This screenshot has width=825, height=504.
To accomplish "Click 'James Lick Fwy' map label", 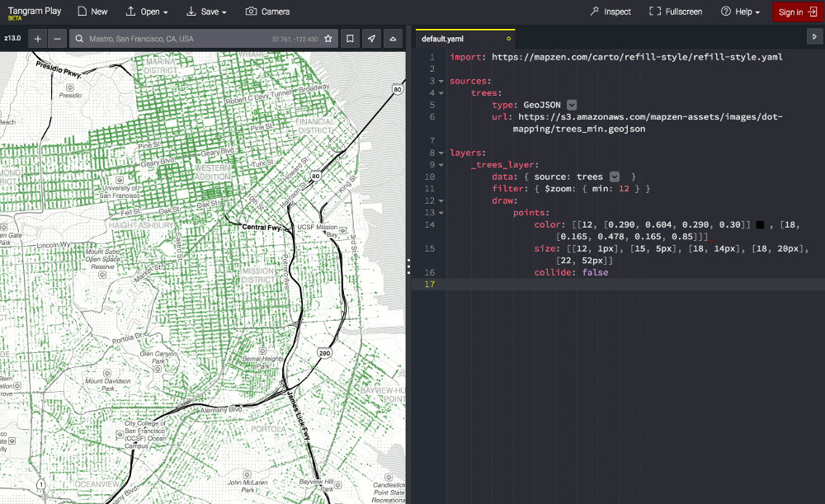I will (x=299, y=416).
